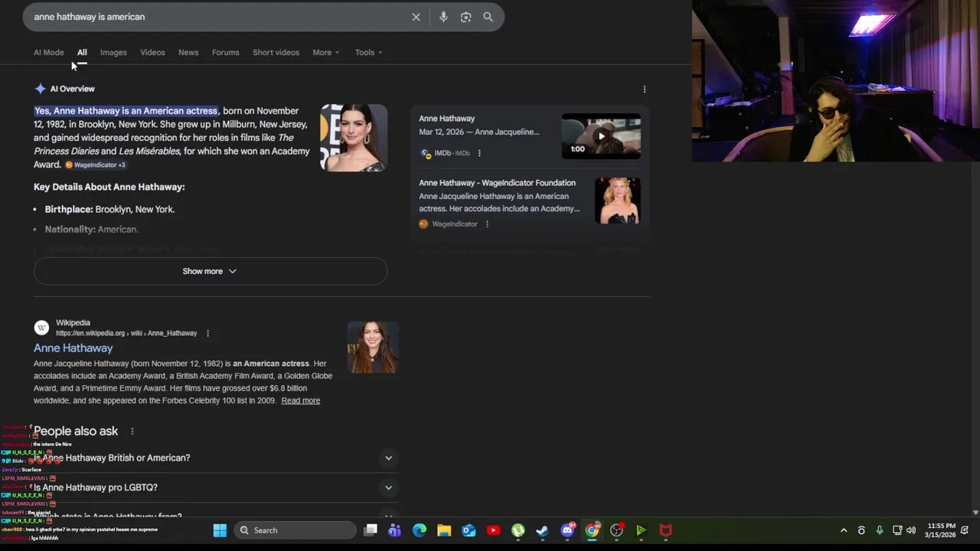Image resolution: width=980 pixels, height=551 pixels.
Task: Open volume control in the system tray
Action: click(x=911, y=530)
